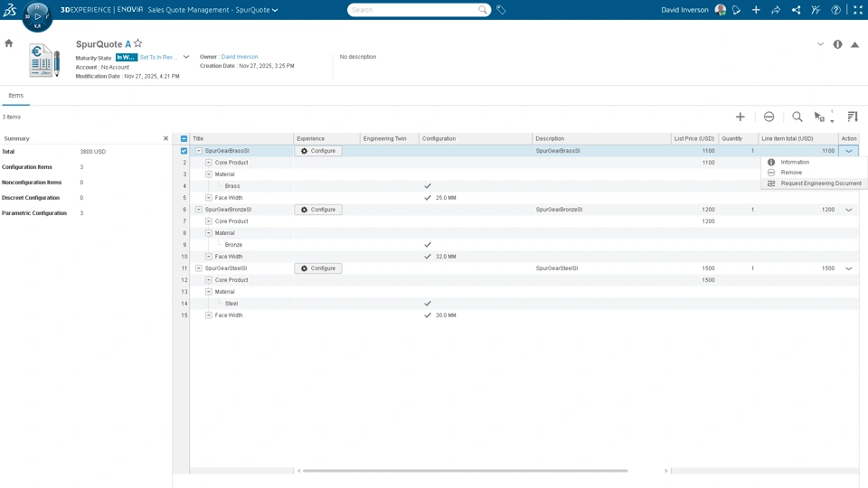Go to the home dashboard icon
The height and width of the screenshot is (488, 868).
click(x=9, y=43)
